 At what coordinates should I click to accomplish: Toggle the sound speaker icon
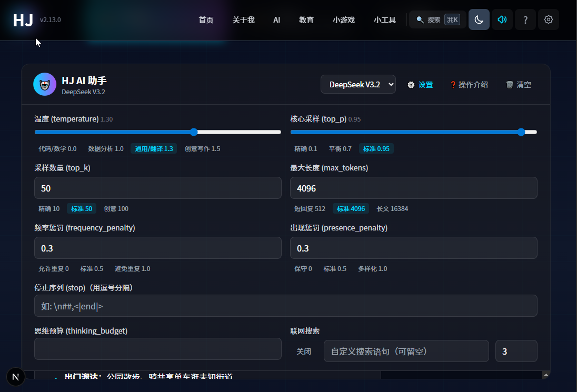point(502,19)
